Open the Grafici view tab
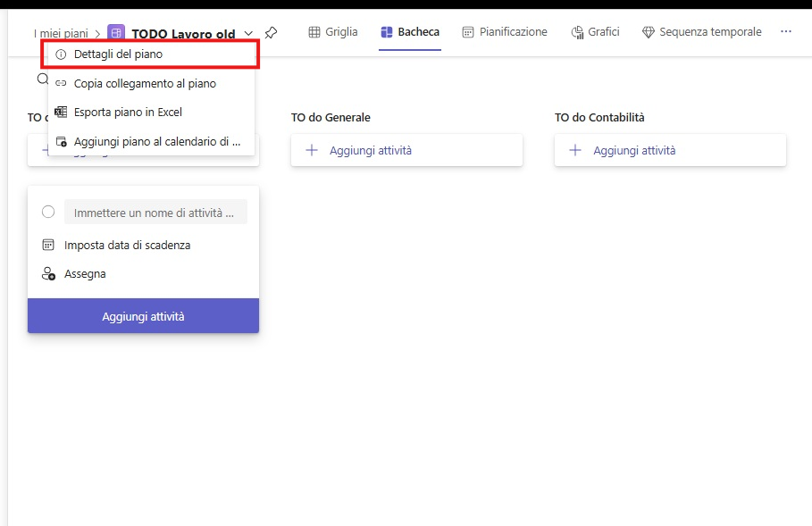The image size is (812, 526). (596, 32)
